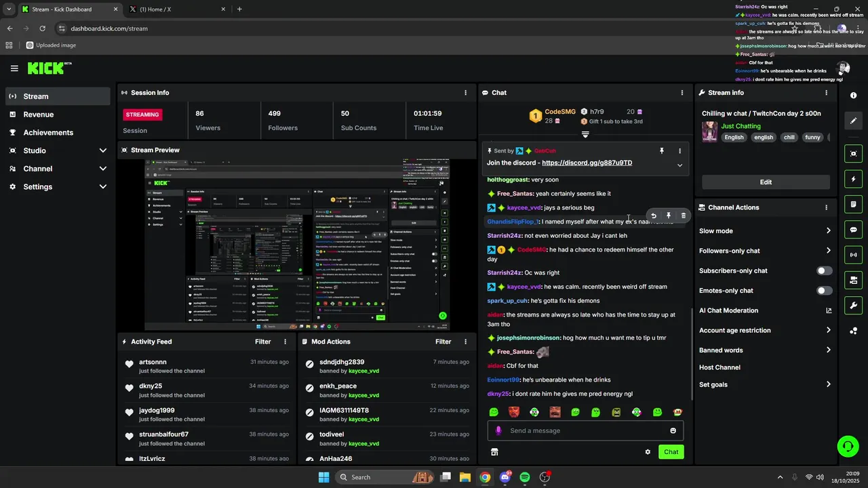Click the green Chat send button
Screen dimensions: 868x488
tap(671, 452)
